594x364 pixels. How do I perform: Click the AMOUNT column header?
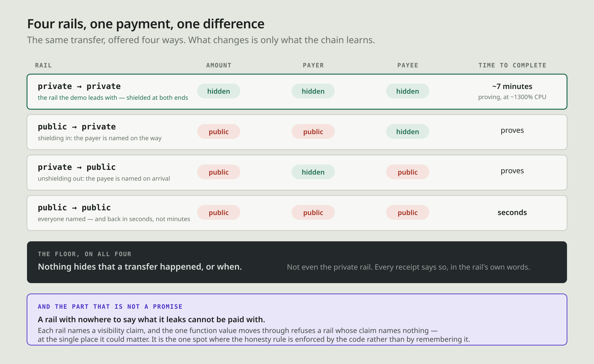point(219,65)
